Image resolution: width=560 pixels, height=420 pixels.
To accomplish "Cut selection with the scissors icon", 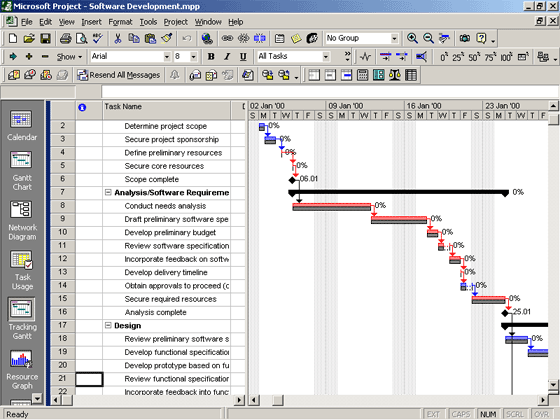I will [118, 38].
